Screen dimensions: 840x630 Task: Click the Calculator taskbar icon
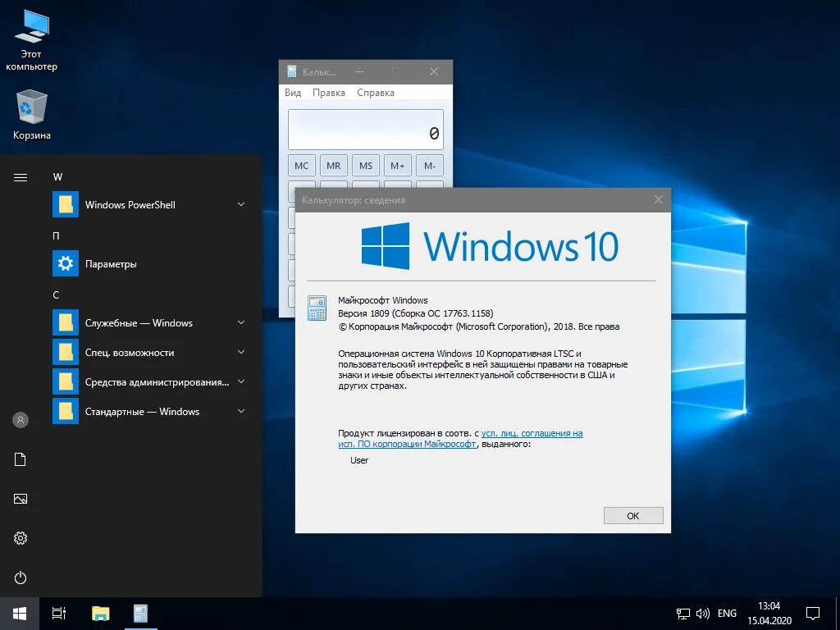click(x=141, y=614)
